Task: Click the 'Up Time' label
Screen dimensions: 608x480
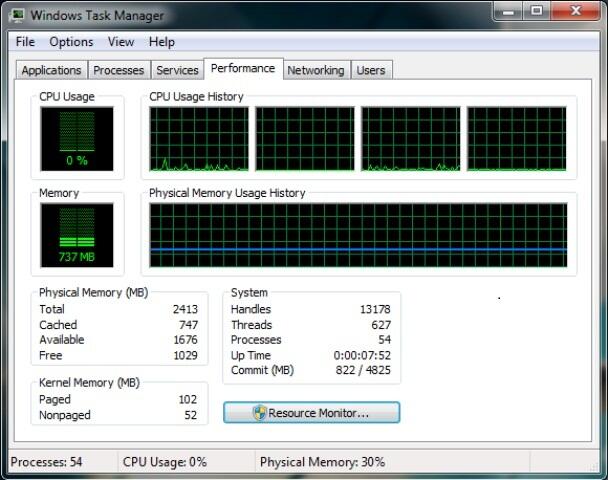Action: (250, 355)
